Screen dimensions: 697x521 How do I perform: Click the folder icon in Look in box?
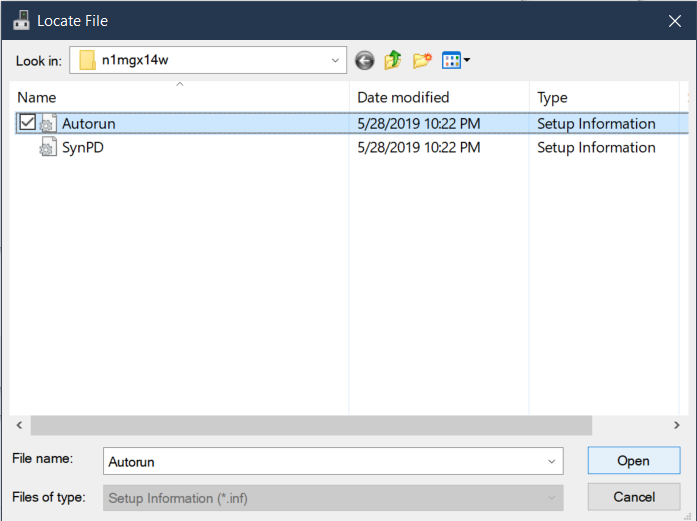click(x=87, y=61)
